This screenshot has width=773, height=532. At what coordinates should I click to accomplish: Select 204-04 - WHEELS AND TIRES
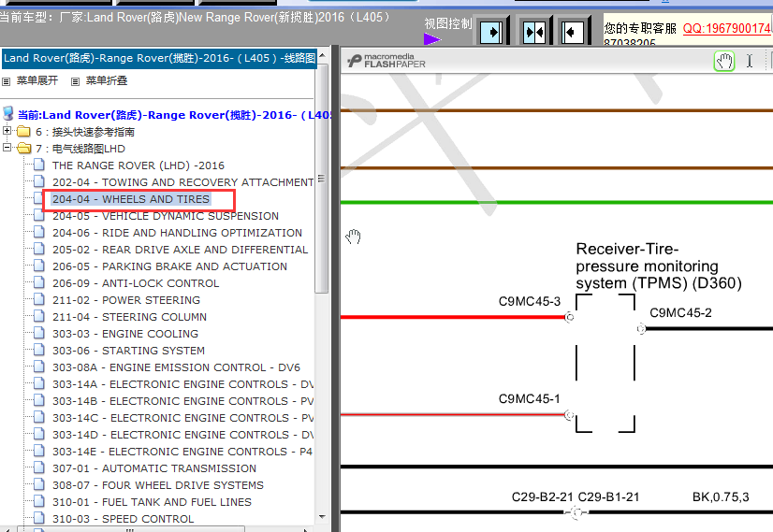(x=131, y=199)
